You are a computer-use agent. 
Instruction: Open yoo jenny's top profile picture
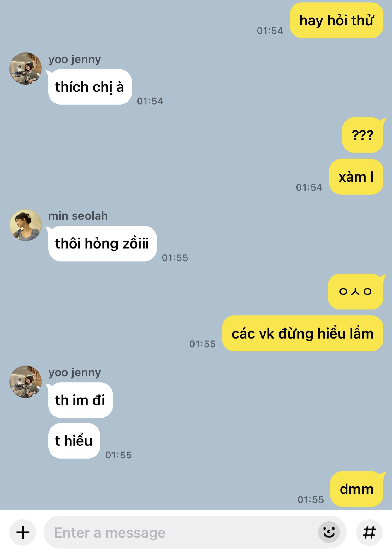pyautogui.click(x=26, y=68)
